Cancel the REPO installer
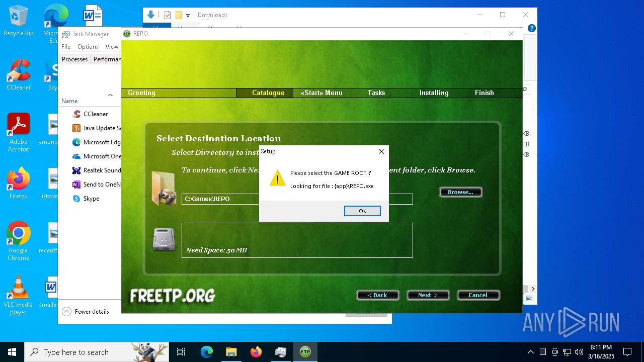This screenshot has width=644, height=362. 478,295
